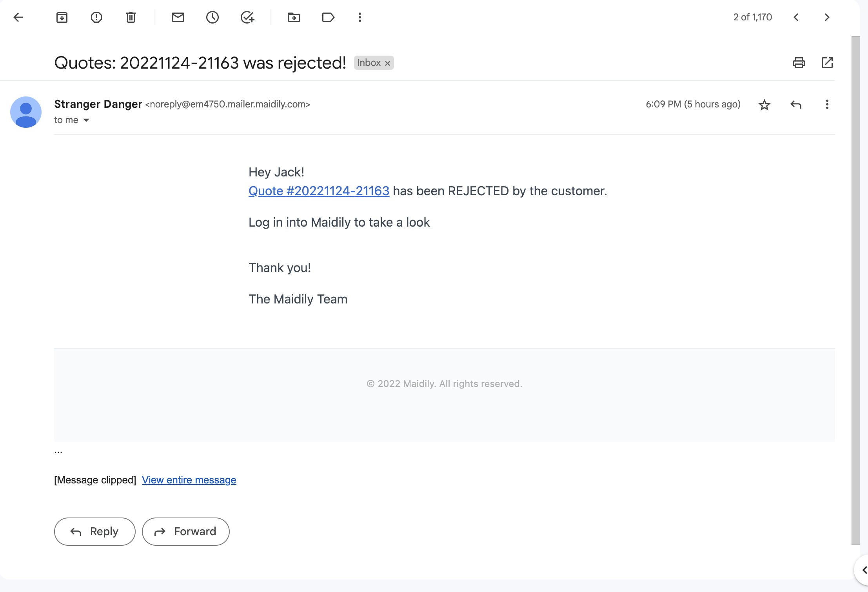Open the Quote #20221124-21163 link
This screenshot has height=592, width=868.
319,191
